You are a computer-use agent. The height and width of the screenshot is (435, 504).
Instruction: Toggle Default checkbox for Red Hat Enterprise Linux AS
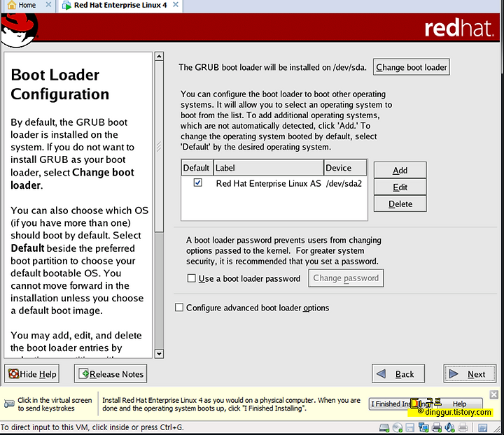coord(197,183)
